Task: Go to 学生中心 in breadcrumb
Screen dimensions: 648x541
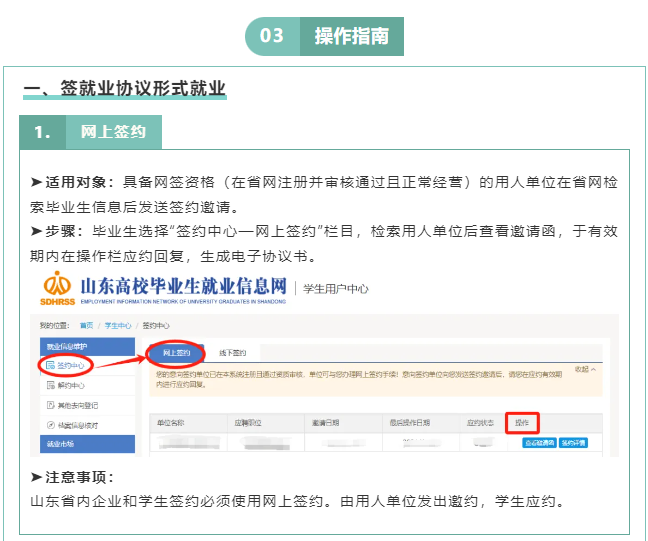Action: (x=118, y=325)
